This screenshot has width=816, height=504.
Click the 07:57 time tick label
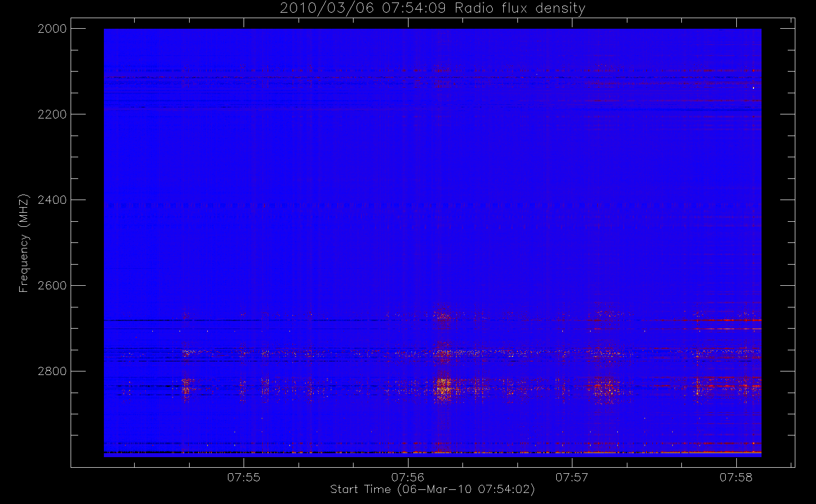(x=572, y=477)
